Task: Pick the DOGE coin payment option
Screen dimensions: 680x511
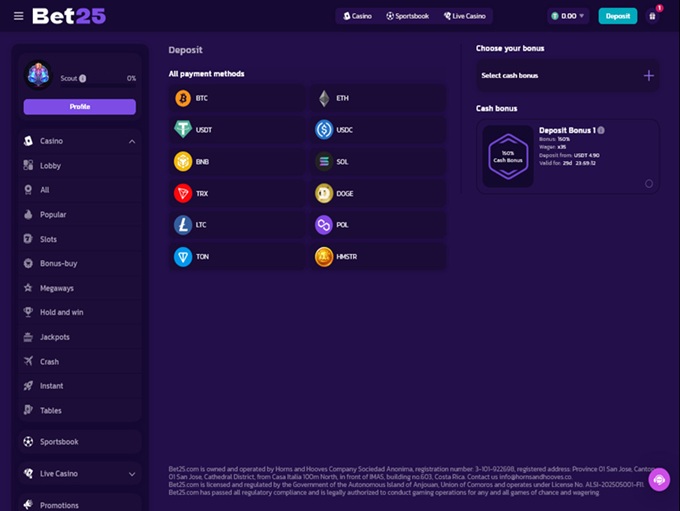Action: tap(378, 193)
